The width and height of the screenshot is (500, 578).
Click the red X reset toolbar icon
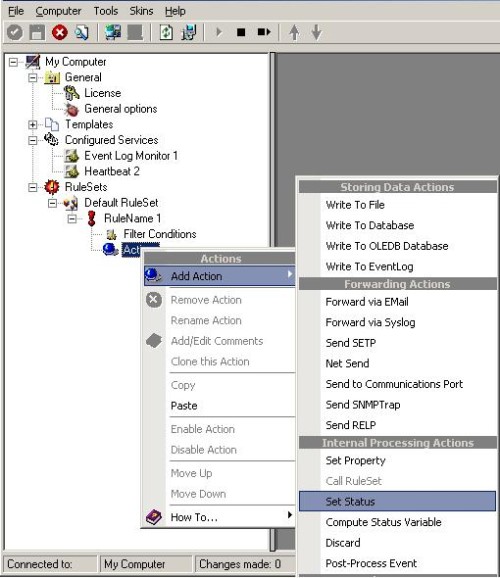click(x=59, y=32)
